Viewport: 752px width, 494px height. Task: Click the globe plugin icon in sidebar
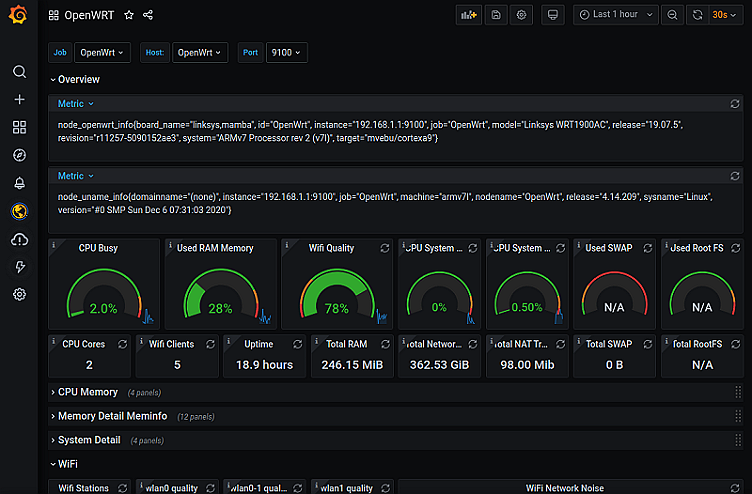click(x=19, y=211)
